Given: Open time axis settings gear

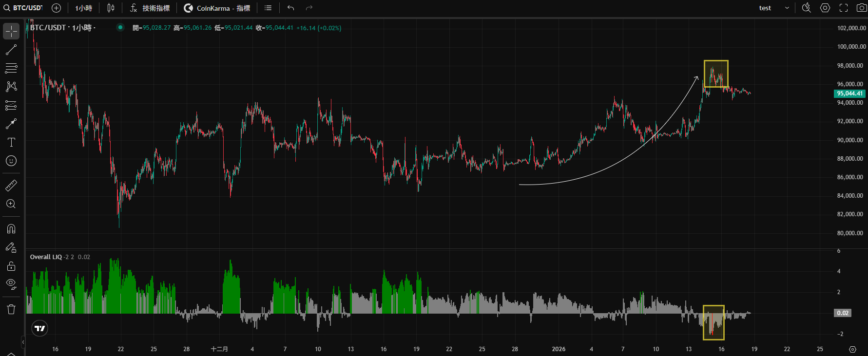Looking at the screenshot, I should tap(852, 349).
